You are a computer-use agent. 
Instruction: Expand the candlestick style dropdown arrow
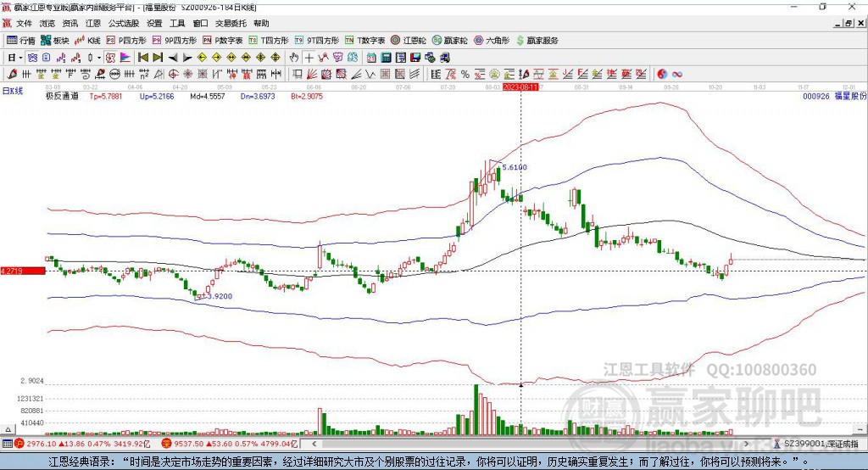(x=99, y=58)
